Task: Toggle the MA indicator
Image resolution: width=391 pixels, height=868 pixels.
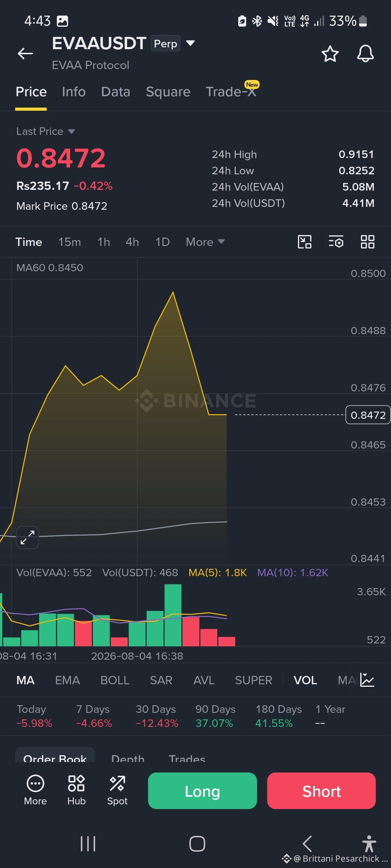Action: click(x=25, y=680)
